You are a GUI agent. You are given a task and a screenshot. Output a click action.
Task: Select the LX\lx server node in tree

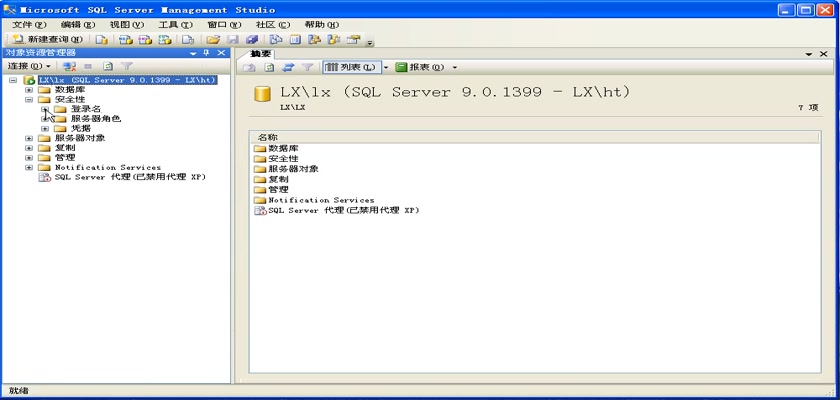pyautogui.click(x=127, y=80)
